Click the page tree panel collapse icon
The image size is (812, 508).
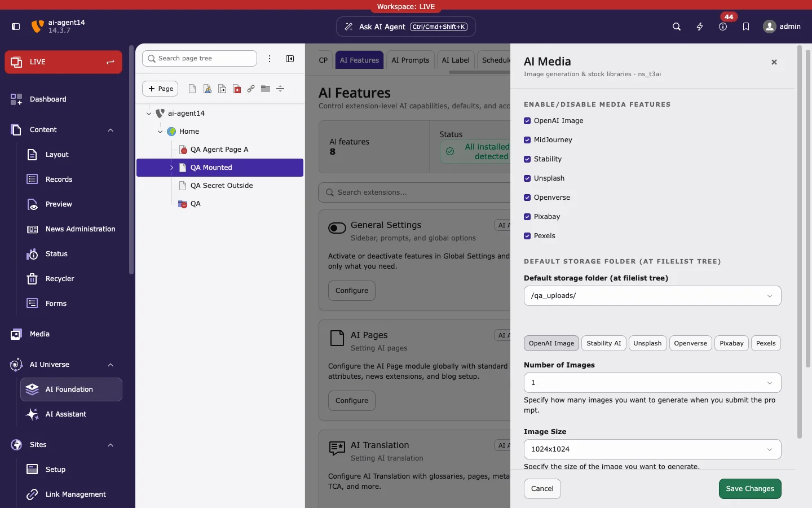(x=290, y=59)
